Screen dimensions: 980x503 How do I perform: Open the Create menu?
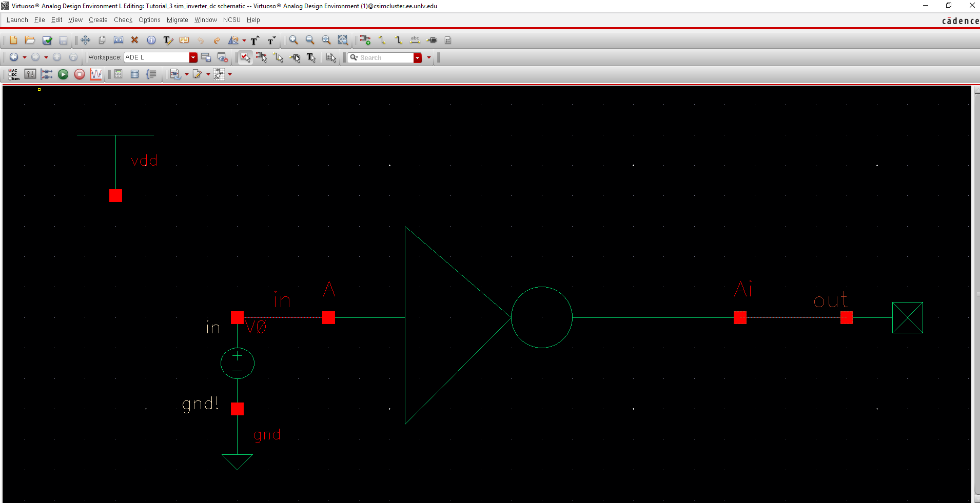pyautogui.click(x=98, y=20)
